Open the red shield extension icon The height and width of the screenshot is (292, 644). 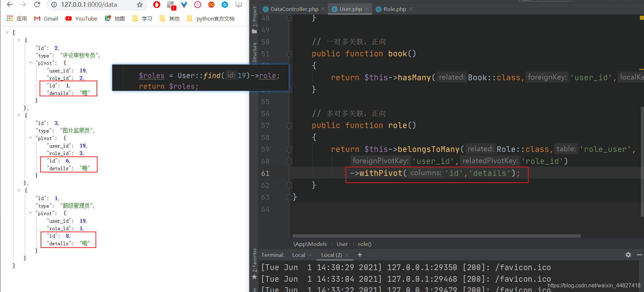157,5
